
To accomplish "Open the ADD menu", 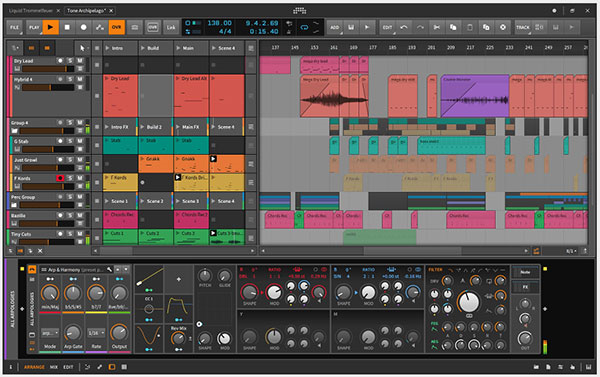I will (334, 27).
